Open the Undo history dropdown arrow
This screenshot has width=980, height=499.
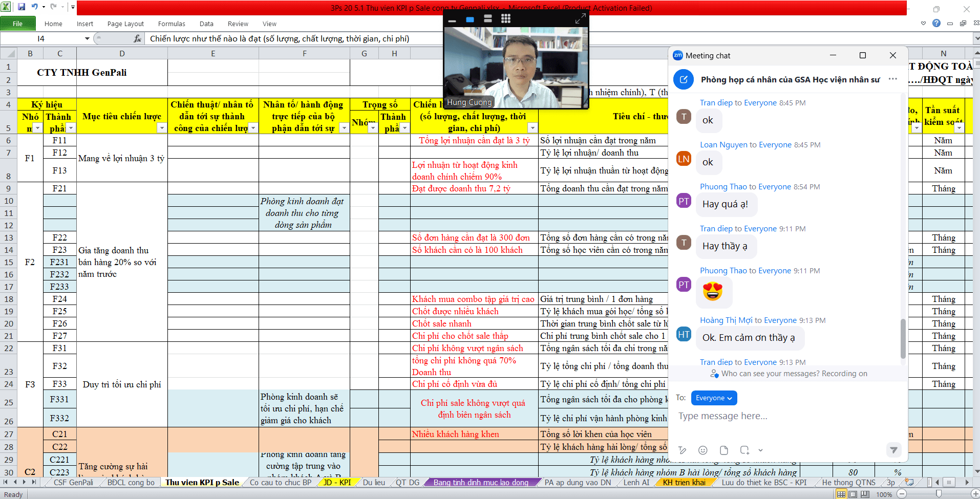pyautogui.click(x=44, y=7)
